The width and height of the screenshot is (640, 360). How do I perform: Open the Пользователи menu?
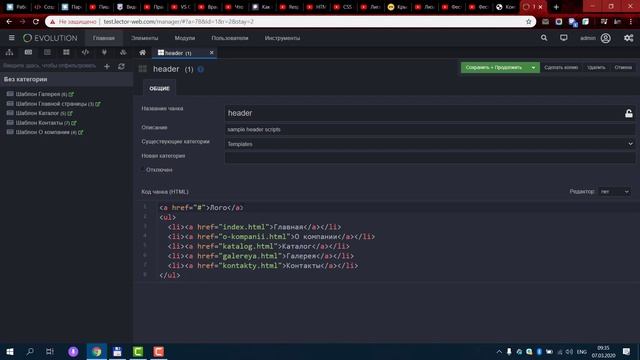pos(229,38)
